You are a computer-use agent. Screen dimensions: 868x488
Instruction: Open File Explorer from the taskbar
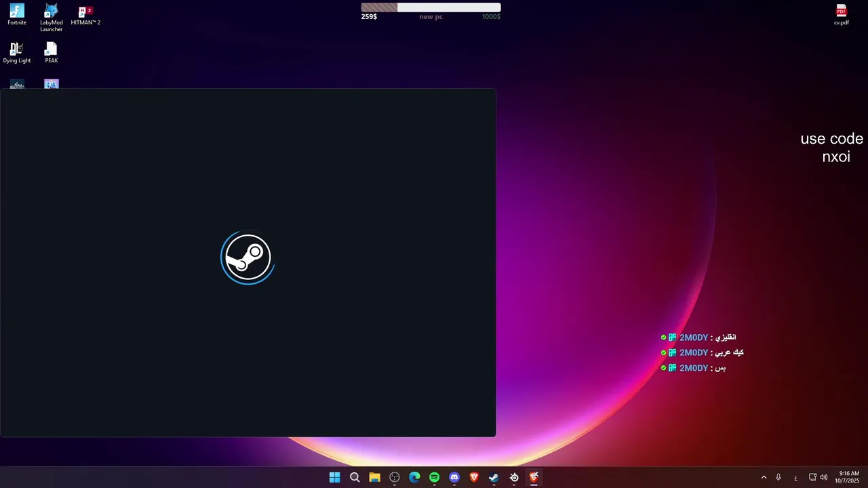[x=374, y=477]
